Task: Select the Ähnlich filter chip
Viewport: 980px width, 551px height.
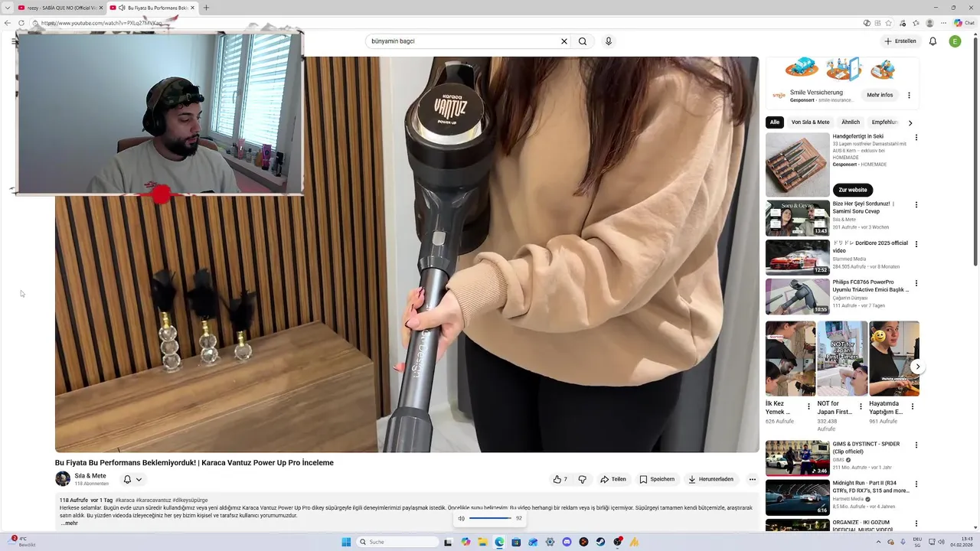Action: pyautogui.click(x=851, y=122)
